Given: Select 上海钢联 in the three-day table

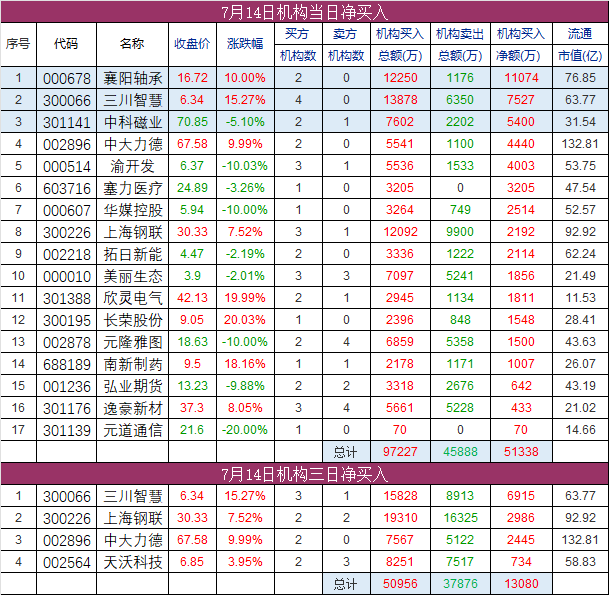Looking at the screenshot, I should pyautogui.click(x=132, y=518).
